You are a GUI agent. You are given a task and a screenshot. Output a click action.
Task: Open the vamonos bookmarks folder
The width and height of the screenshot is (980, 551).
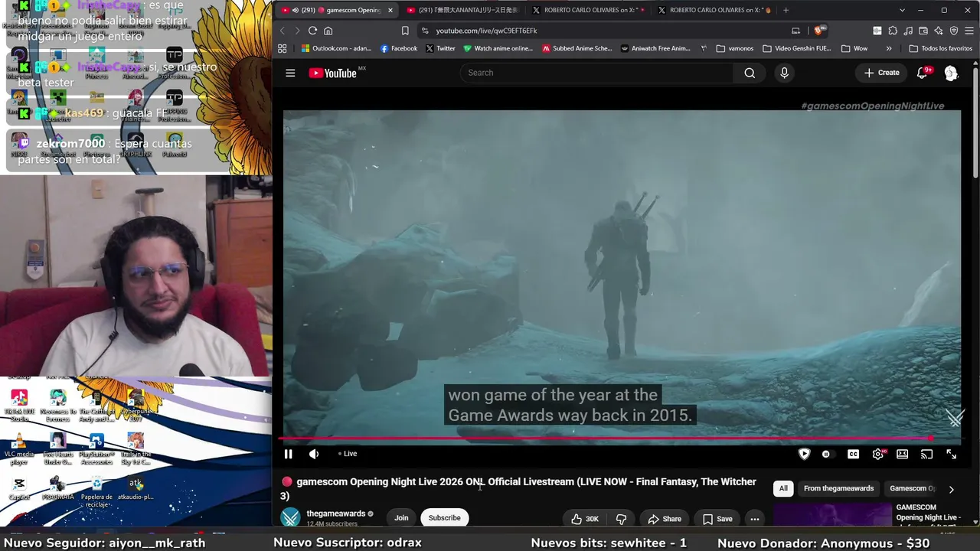click(735, 48)
